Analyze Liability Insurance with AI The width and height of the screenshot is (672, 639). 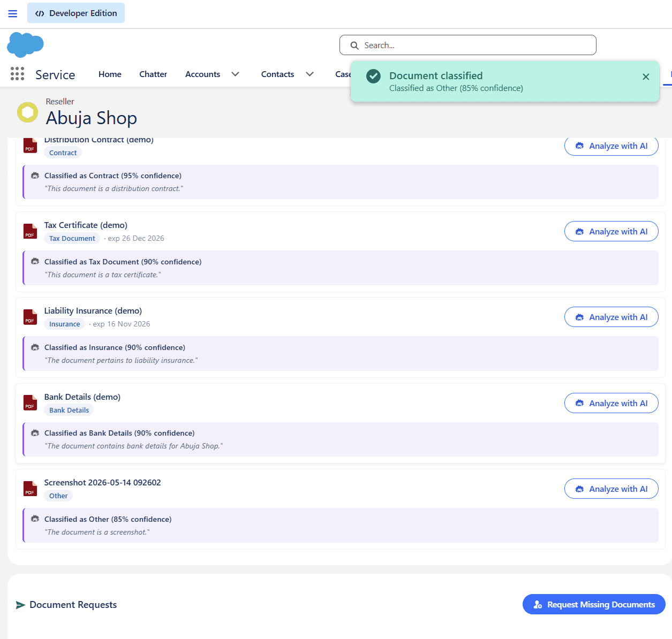tap(611, 317)
